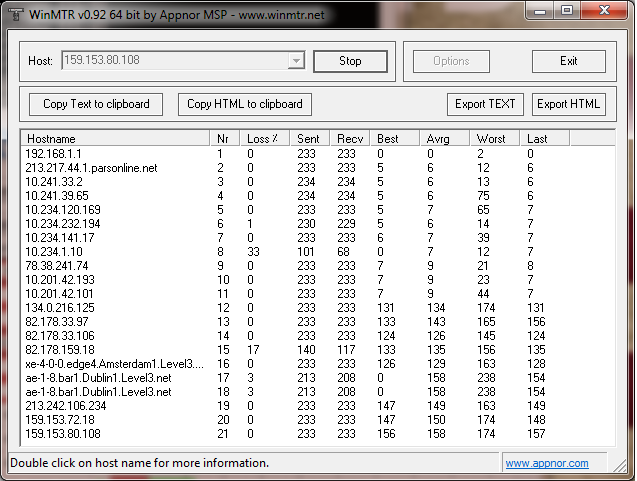Sort by the Hostname column header
The image size is (637, 481).
pyautogui.click(x=115, y=138)
